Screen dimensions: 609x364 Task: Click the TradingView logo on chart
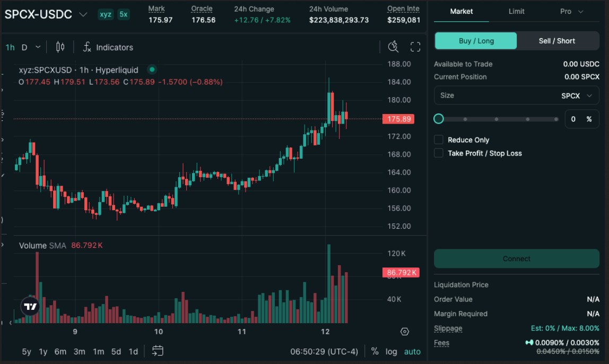(x=30, y=306)
